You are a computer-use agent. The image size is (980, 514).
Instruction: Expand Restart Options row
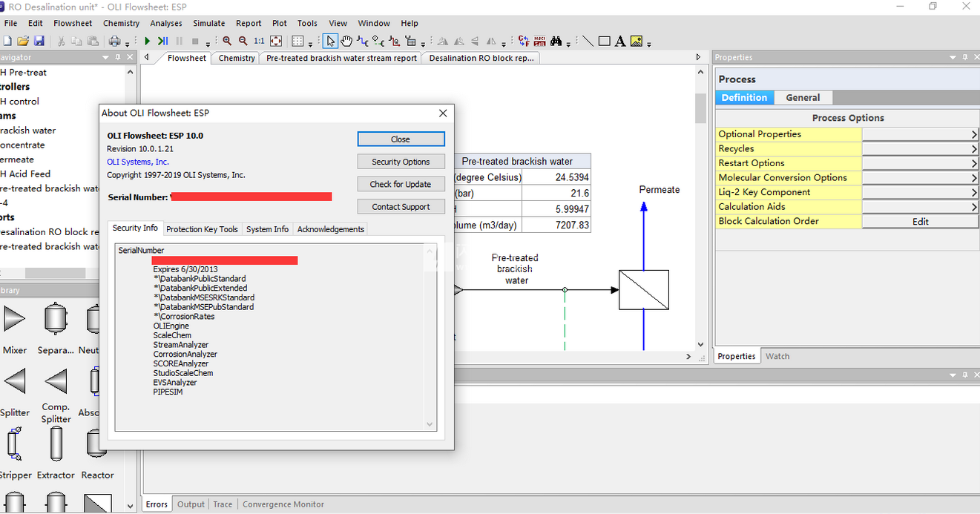point(920,163)
